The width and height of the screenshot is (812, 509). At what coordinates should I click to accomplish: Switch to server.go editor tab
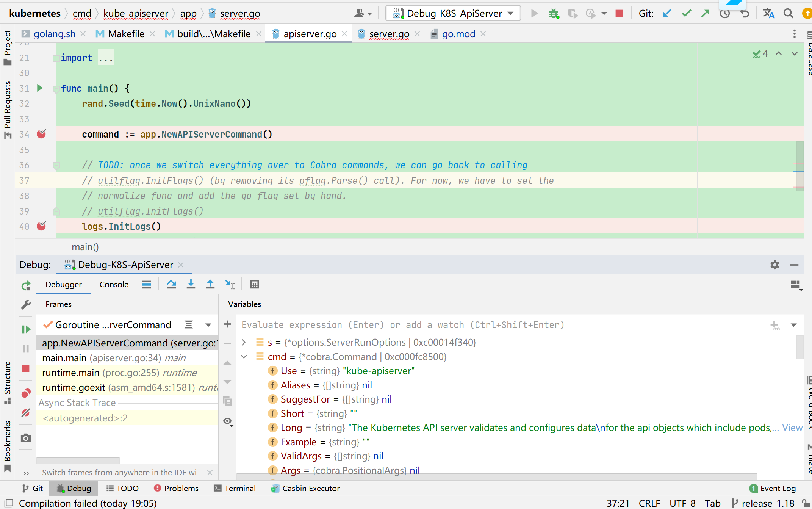point(389,34)
